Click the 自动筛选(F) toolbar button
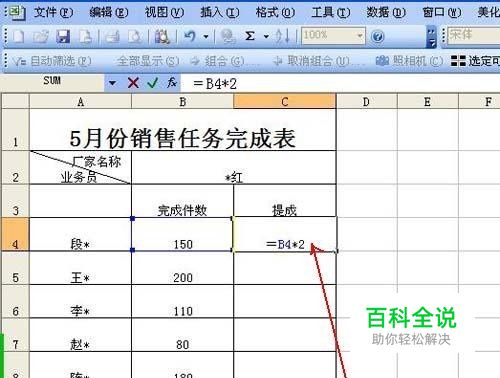This screenshot has height=378, width=500. point(52,61)
